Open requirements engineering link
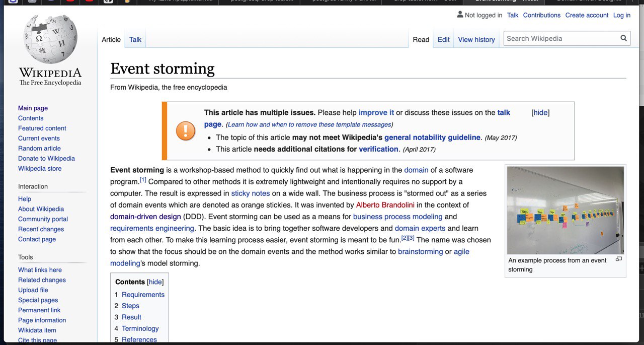The height and width of the screenshot is (345, 644). [152, 228]
